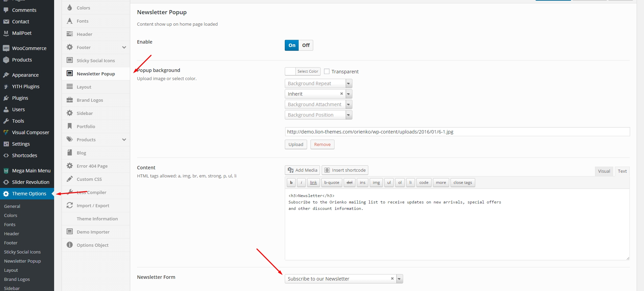
Task: Click the WooCommerce icon in admin sidebar
Action: 6,48
